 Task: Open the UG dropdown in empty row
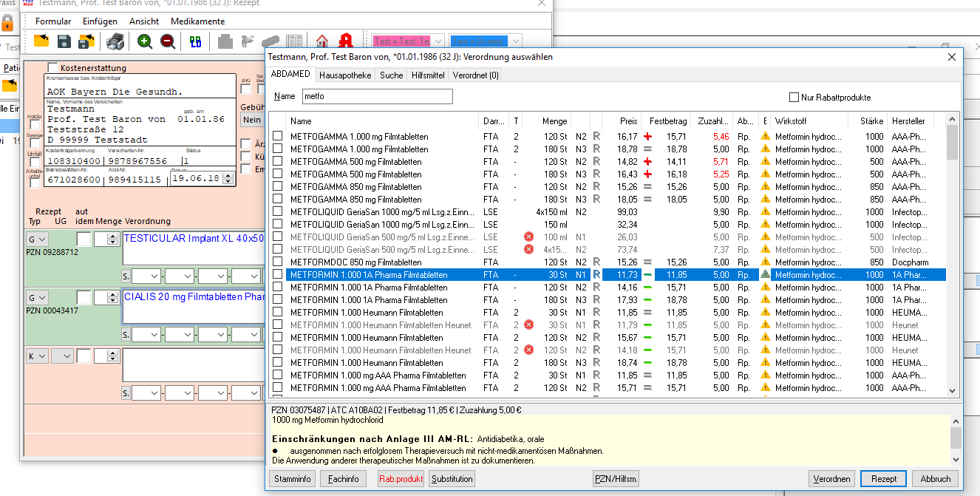point(62,356)
